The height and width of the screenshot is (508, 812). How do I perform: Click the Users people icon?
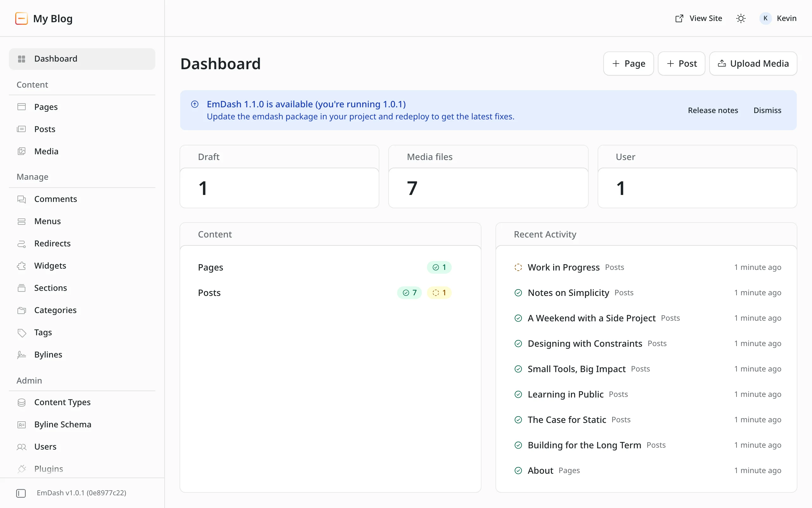click(x=22, y=447)
